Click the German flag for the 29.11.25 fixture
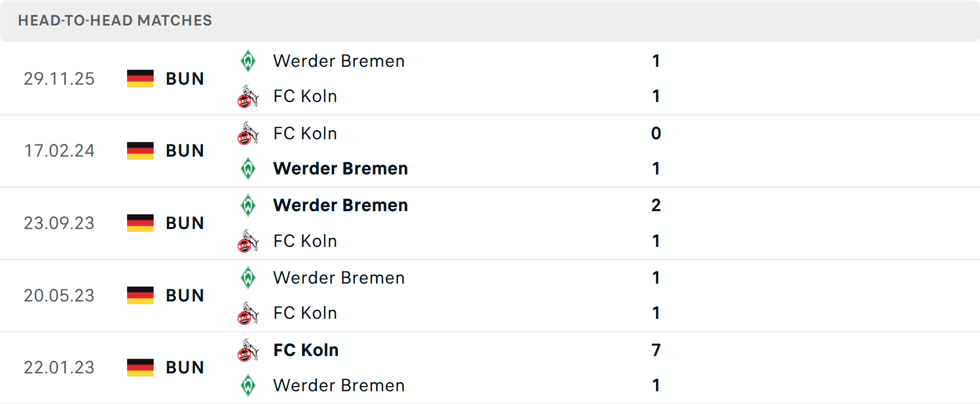The height and width of the screenshot is (404, 980). pyautogui.click(x=140, y=79)
